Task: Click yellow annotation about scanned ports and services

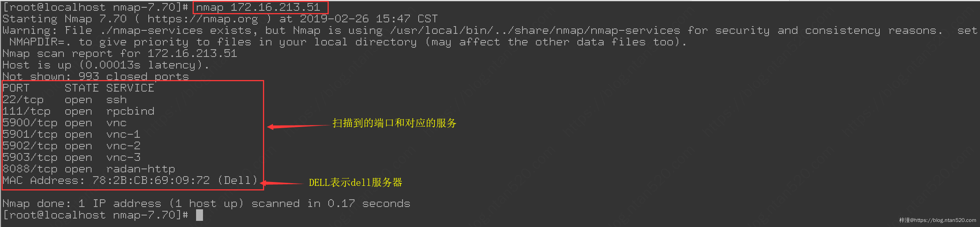Action: pyautogui.click(x=394, y=123)
